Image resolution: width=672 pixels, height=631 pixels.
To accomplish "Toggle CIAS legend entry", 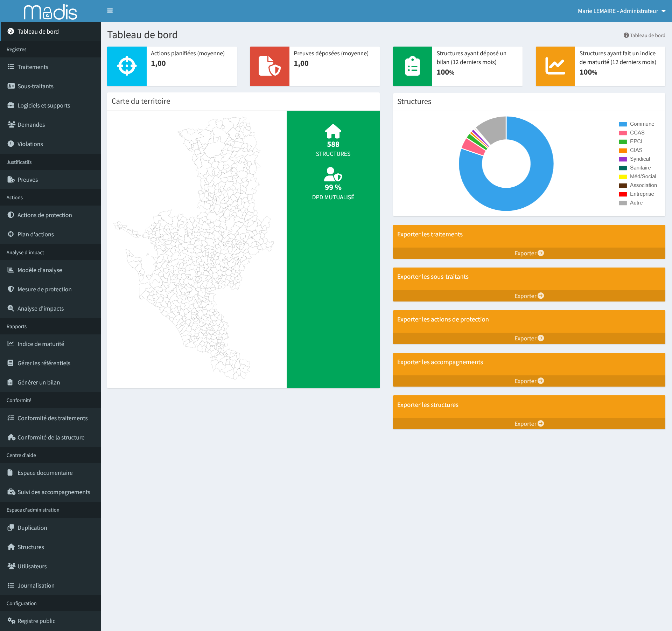I will click(x=630, y=150).
